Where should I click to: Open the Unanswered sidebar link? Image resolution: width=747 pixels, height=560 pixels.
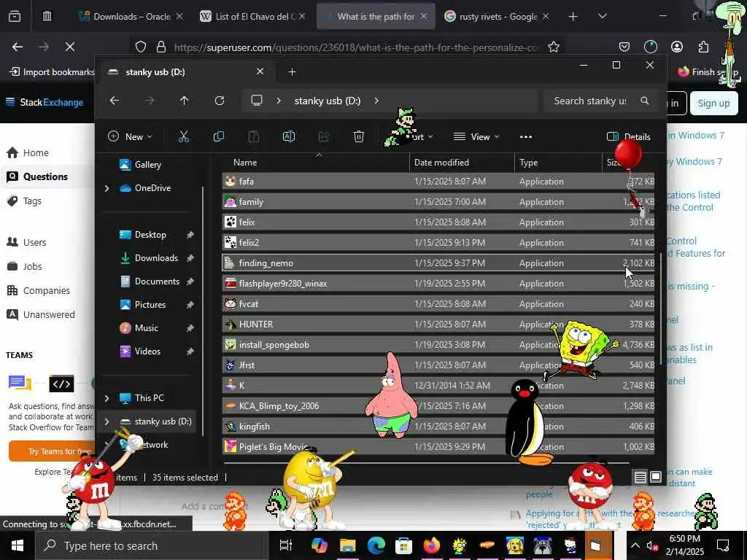[x=49, y=314]
